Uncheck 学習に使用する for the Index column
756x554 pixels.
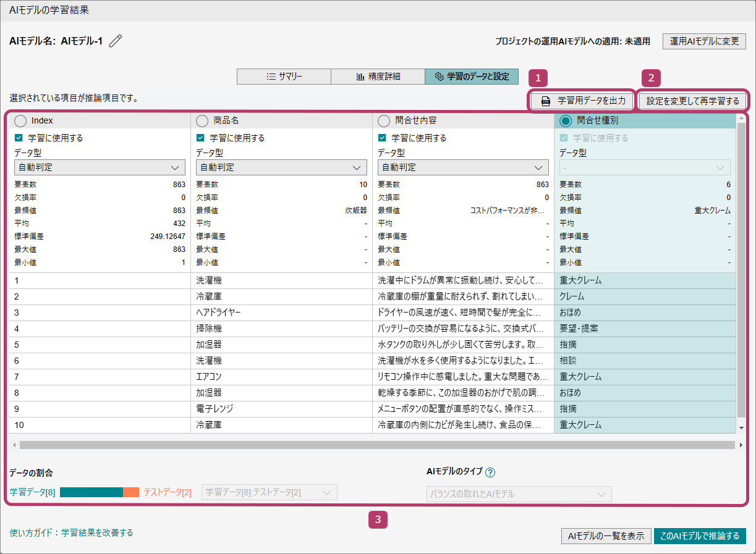click(x=19, y=138)
